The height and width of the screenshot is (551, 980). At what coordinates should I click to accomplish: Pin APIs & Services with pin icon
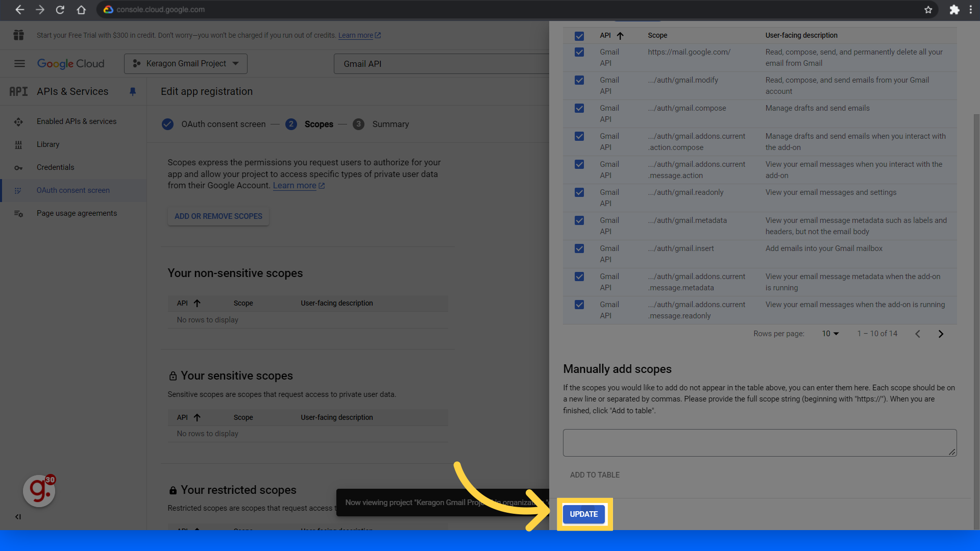coord(133,91)
